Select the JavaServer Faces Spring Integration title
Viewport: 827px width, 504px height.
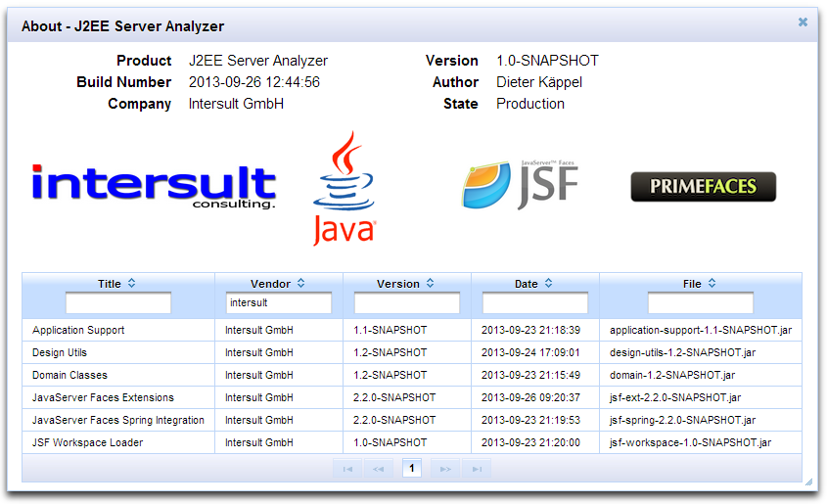click(x=118, y=420)
